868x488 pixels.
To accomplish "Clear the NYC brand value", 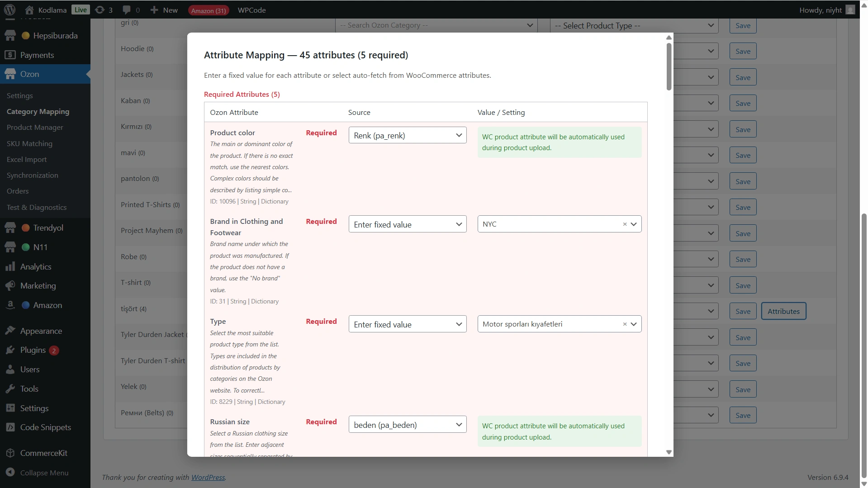I will pyautogui.click(x=625, y=224).
